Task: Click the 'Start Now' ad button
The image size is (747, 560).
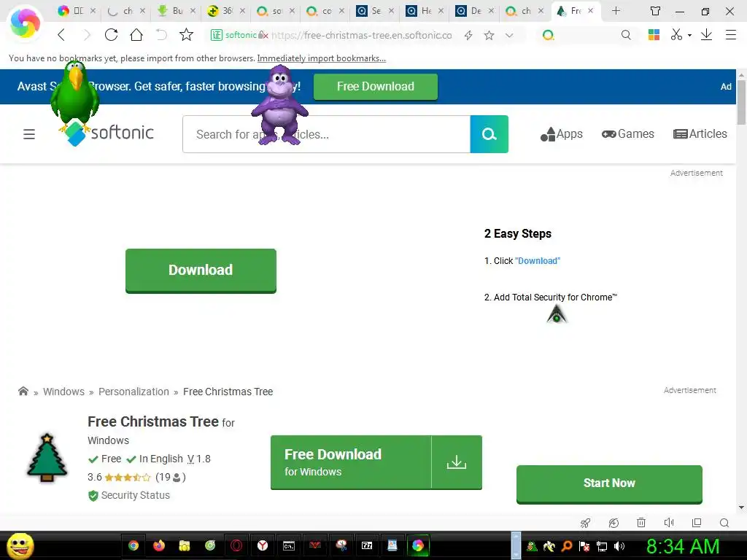Action: (609, 484)
